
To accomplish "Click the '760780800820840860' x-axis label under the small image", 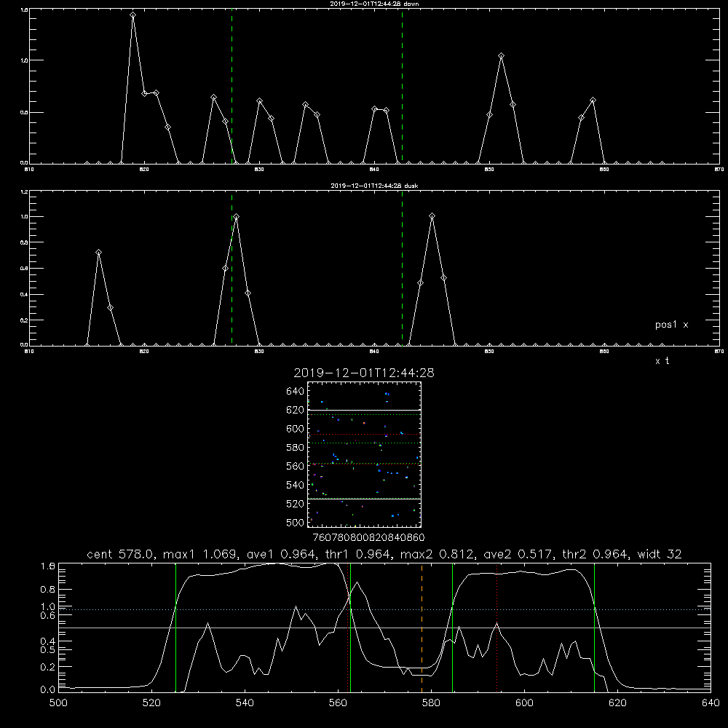I will [368, 537].
